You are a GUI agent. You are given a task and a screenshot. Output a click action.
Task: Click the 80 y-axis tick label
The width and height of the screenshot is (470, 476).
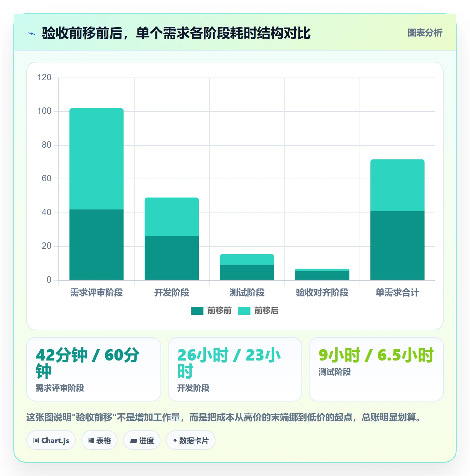click(47, 145)
